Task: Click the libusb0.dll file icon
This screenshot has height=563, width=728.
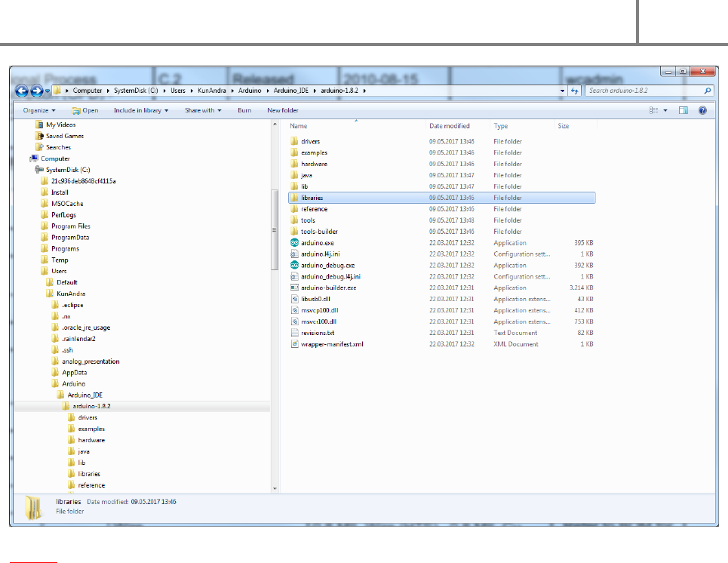Action: coord(294,299)
